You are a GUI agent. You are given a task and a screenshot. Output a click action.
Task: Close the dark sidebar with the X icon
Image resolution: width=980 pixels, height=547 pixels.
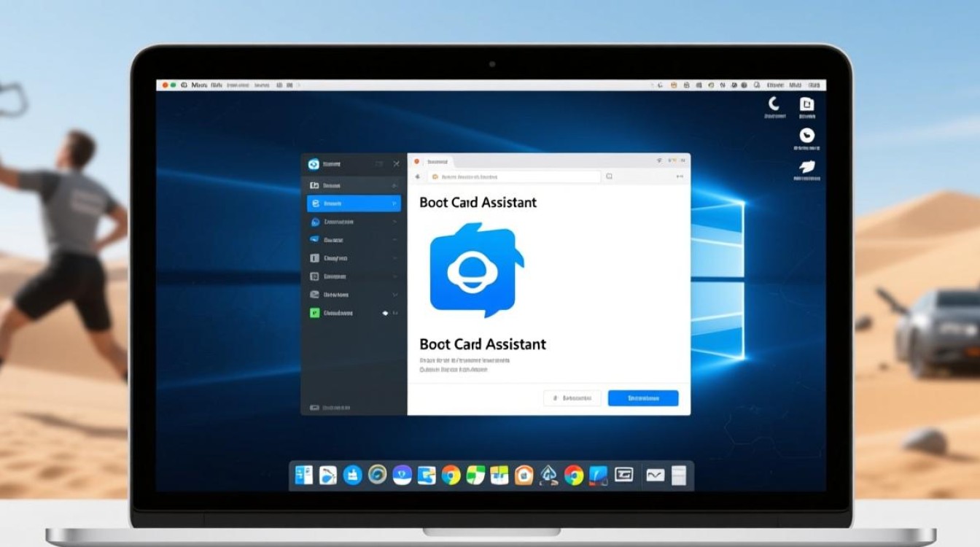(x=396, y=164)
